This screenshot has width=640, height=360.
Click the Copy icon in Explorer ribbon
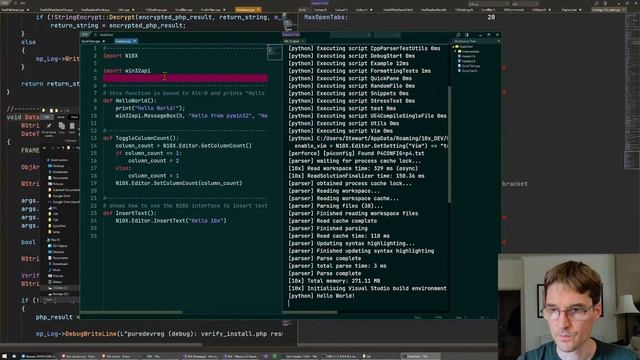pos(62,126)
